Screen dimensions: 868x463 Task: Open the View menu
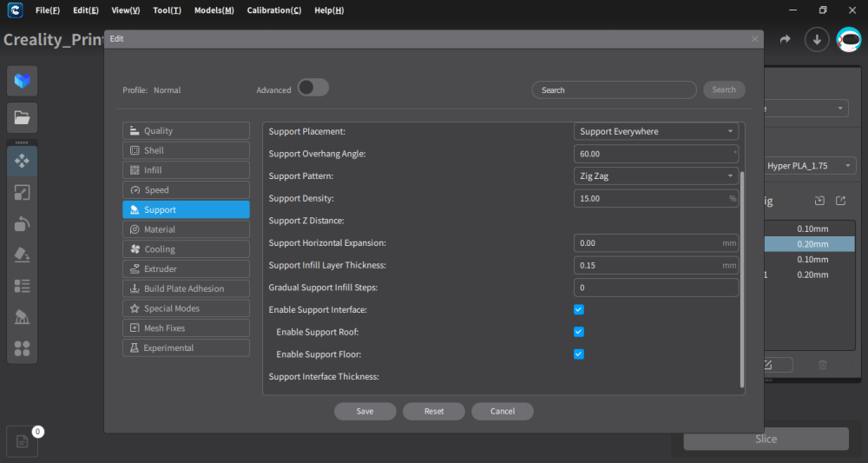point(126,10)
